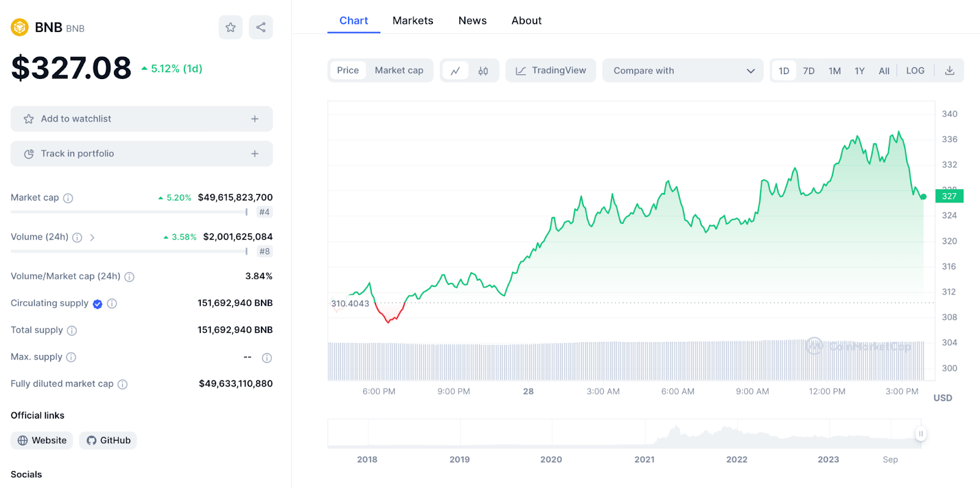Screen dimensions: 980x489
Task: Open the Compare with dropdown
Action: [x=683, y=70]
